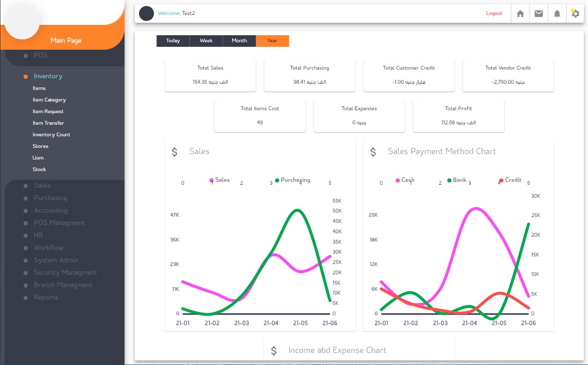Click the user avatar circle next to Welcome
The image size is (588, 365).
pyautogui.click(x=146, y=13)
